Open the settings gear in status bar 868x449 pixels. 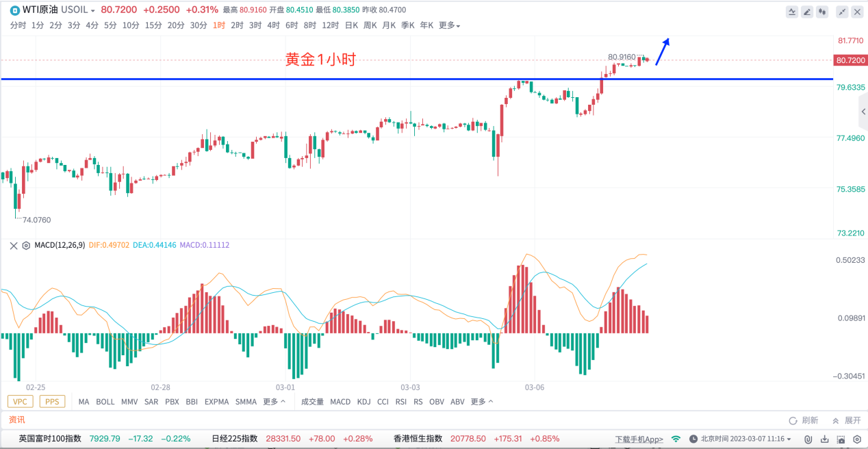tap(856, 439)
